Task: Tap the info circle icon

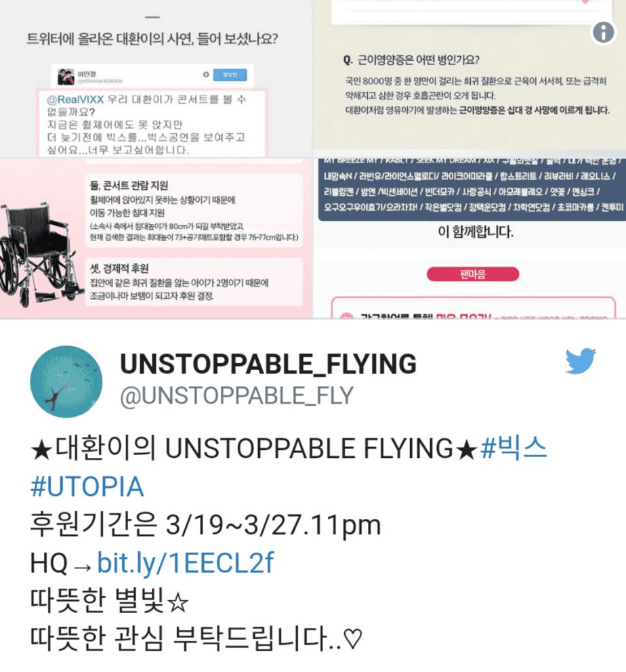Action: pos(603,32)
